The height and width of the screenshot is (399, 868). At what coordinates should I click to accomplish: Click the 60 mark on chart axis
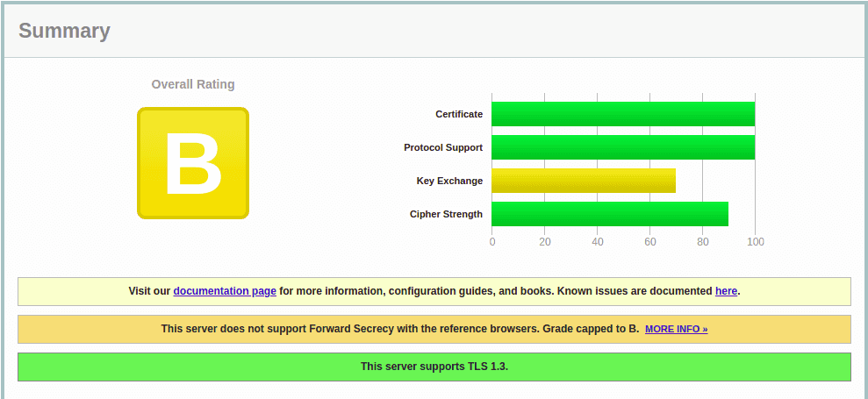coord(649,242)
